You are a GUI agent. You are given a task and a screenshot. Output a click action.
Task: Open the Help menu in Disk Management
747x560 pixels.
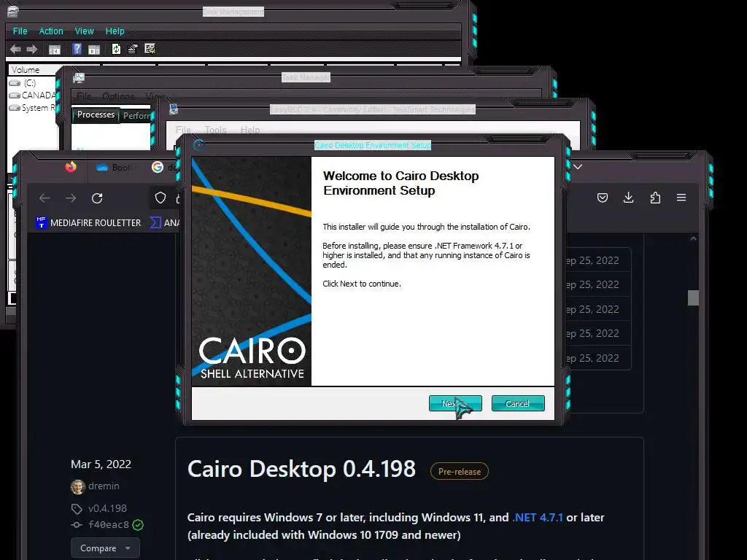115,31
